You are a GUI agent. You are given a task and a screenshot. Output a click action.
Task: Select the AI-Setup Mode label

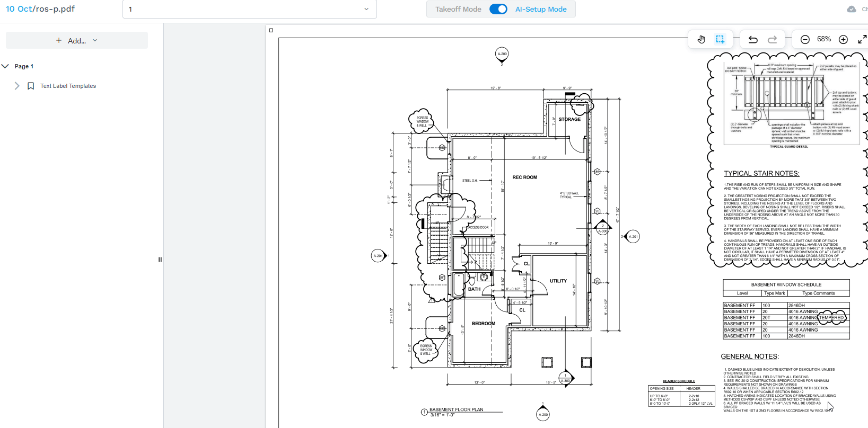coord(541,9)
